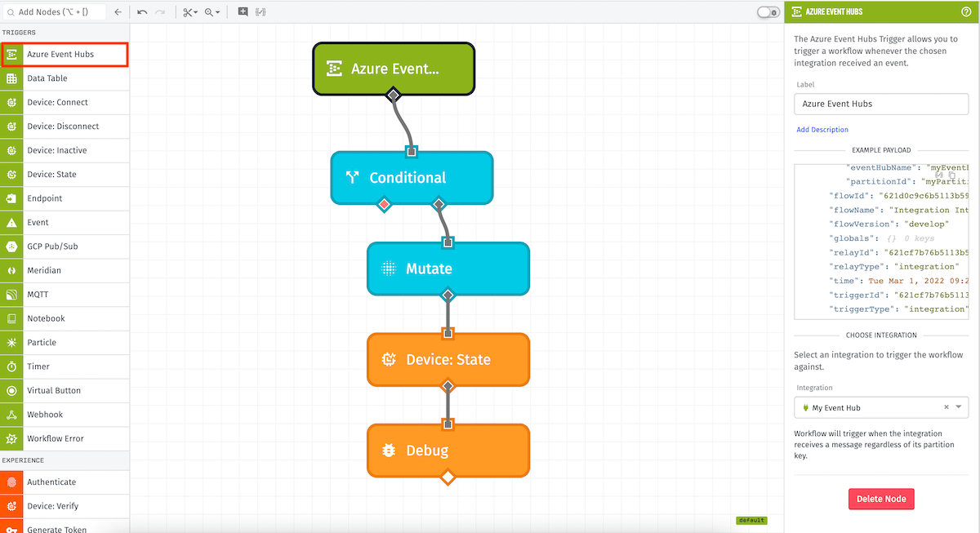This screenshot has width=980, height=533.
Task: Choose the Meridian trigger node
Action: [65, 270]
